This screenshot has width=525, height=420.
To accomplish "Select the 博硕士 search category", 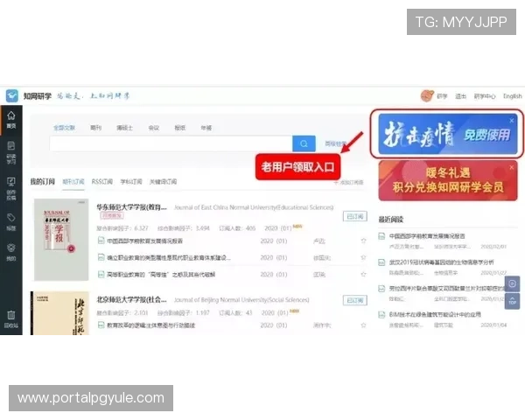I will 124,128.
